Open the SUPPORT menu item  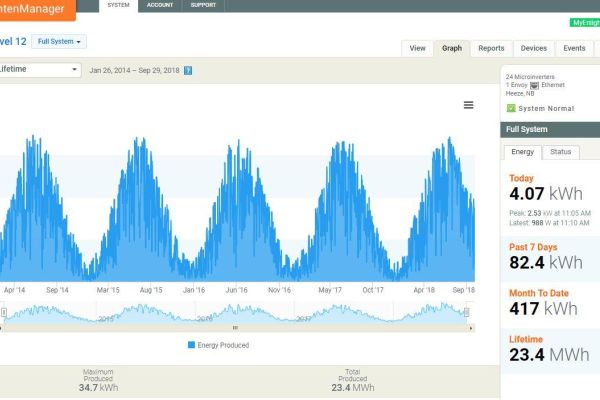tap(203, 5)
